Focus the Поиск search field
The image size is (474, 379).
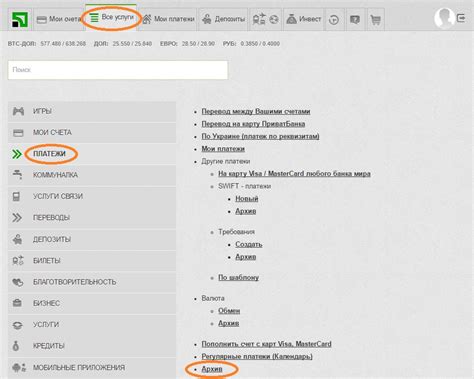(118, 70)
